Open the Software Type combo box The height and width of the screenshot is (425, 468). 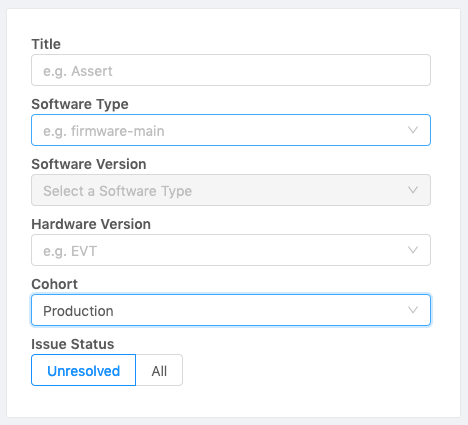231,130
